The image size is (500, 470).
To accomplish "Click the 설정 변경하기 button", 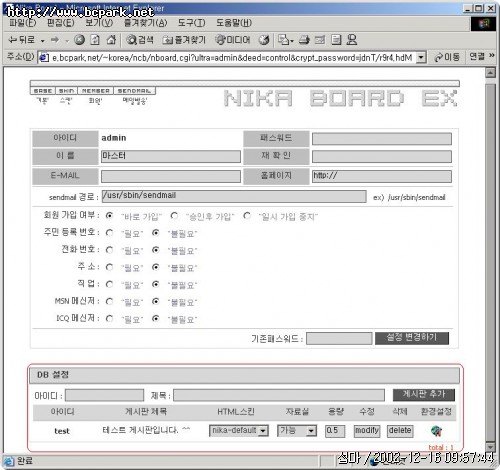I will [x=412, y=338].
